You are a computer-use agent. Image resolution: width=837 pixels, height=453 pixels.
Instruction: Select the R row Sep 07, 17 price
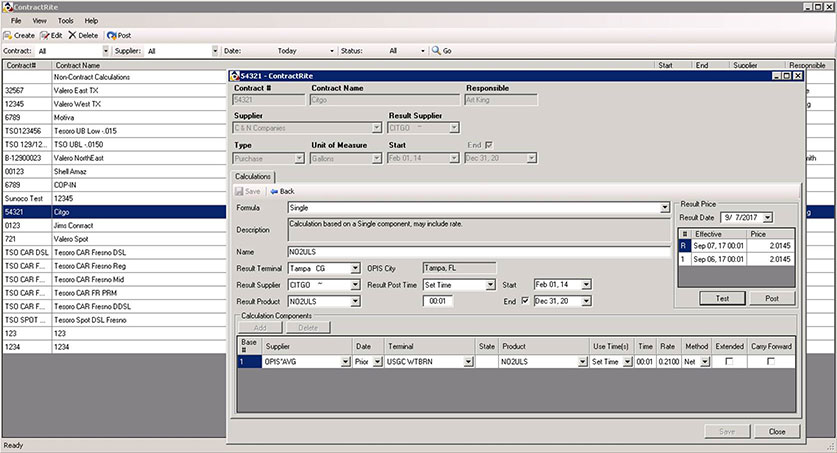pyautogui.click(x=736, y=245)
